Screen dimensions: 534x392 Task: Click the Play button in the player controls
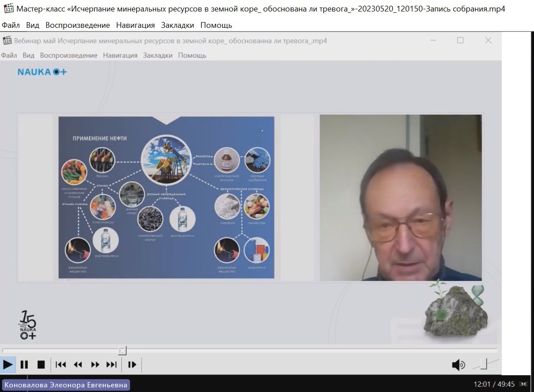(8, 365)
